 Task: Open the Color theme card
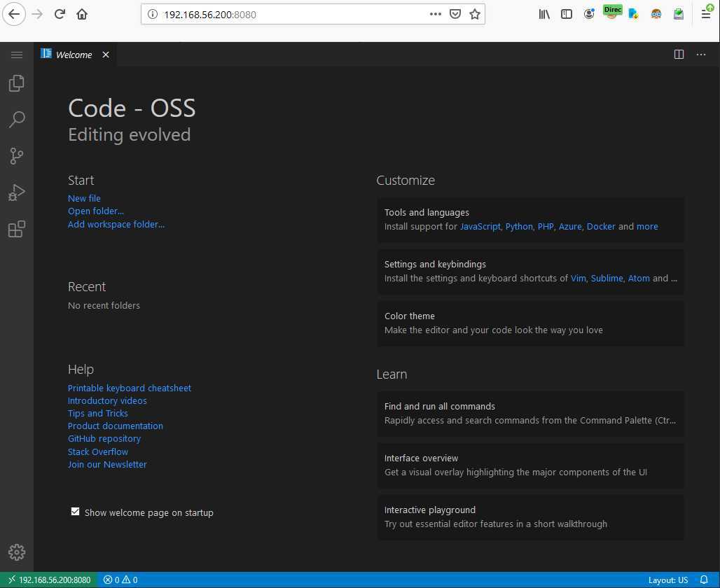530,323
